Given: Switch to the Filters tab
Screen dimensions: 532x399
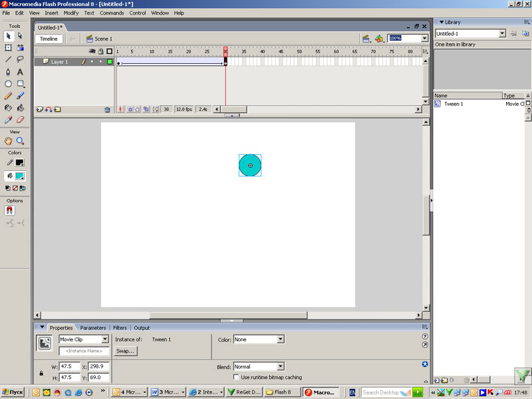Looking at the screenshot, I should pyautogui.click(x=120, y=328).
